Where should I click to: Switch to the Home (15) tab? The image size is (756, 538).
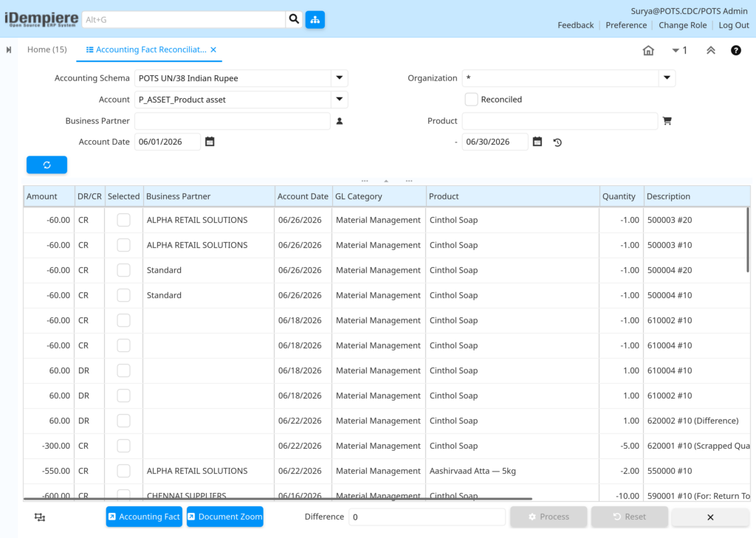tap(47, 49)
